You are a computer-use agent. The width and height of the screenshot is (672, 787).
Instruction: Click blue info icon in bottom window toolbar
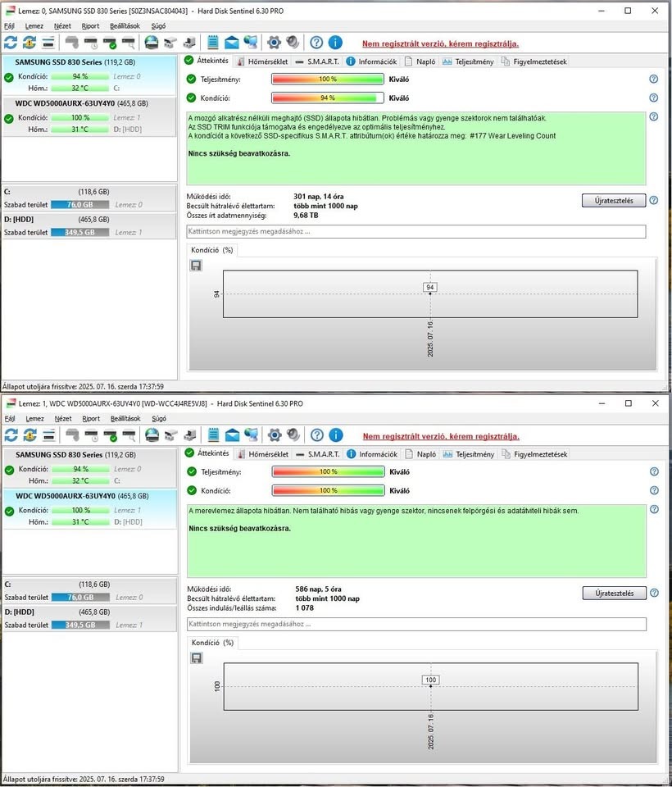coord(336,435)
